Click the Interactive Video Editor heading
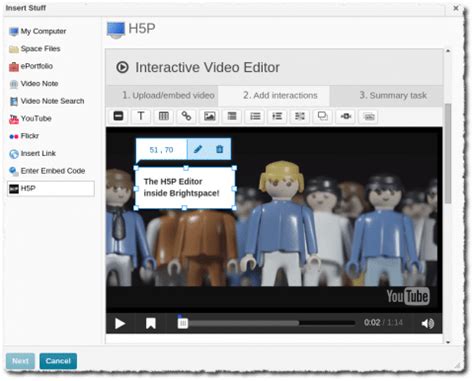474x381 pixels. pyautogui.click(x=207, y=68)
